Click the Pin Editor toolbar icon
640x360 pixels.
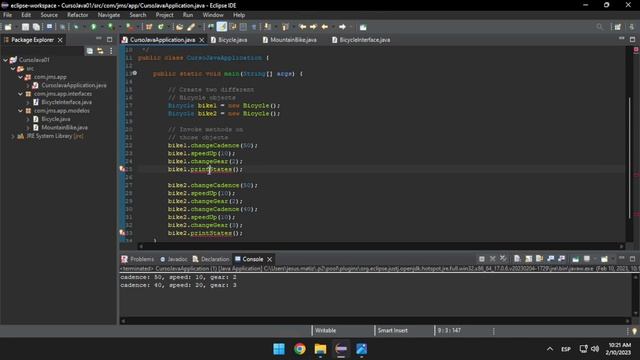(x=363, y=27)
